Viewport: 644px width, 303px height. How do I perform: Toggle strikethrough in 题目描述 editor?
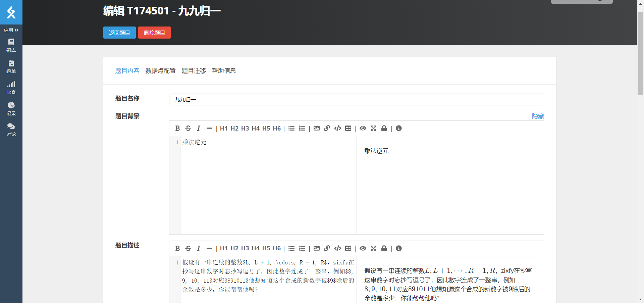pos(188,248)
